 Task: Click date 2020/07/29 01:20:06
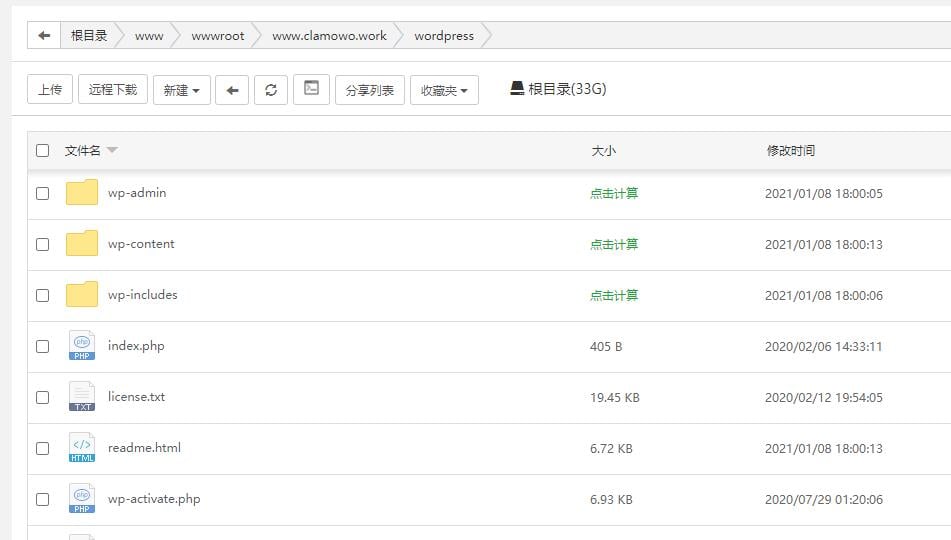click(824, 499)
